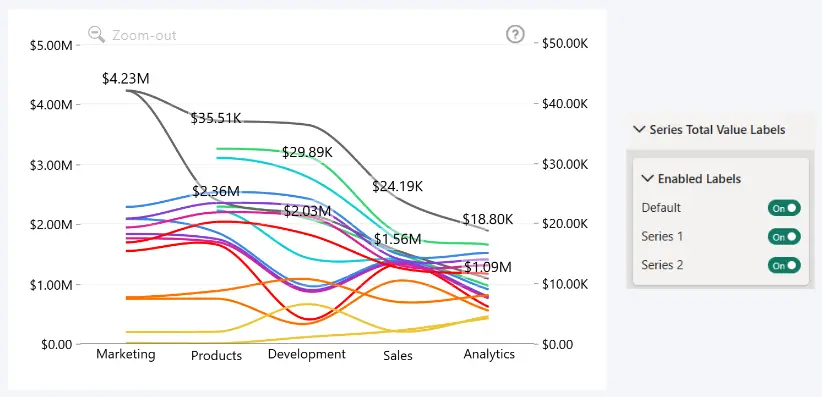Click the $5.00M left axis tick label

pos(51,45)
